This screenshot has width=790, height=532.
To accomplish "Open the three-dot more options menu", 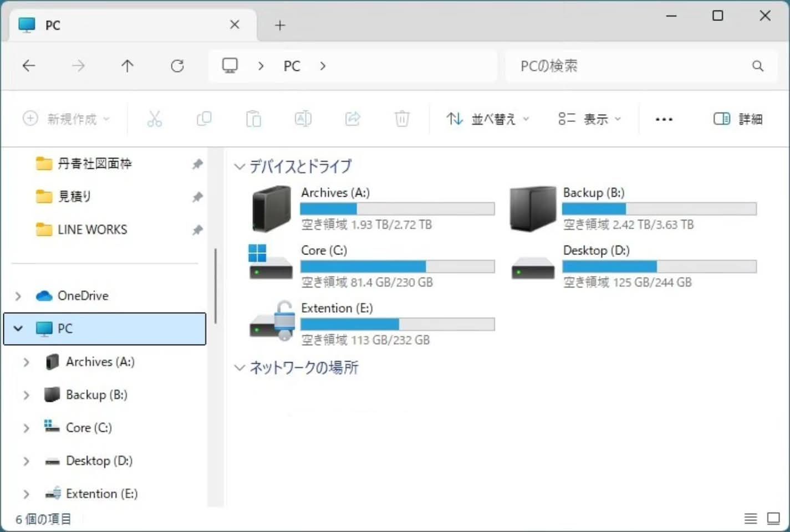I will pos(664,119).
